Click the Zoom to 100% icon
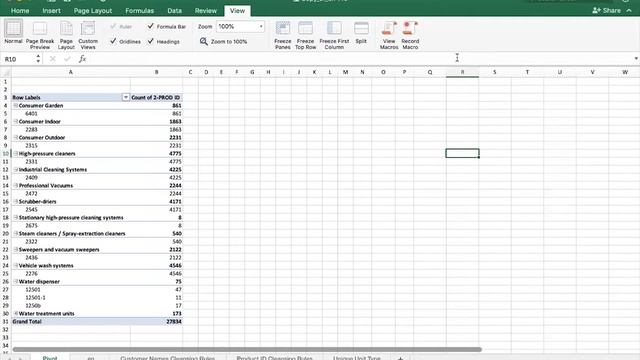Image resolution: width=640 pixels, height=360 pixels. click(x=204, y=41)
